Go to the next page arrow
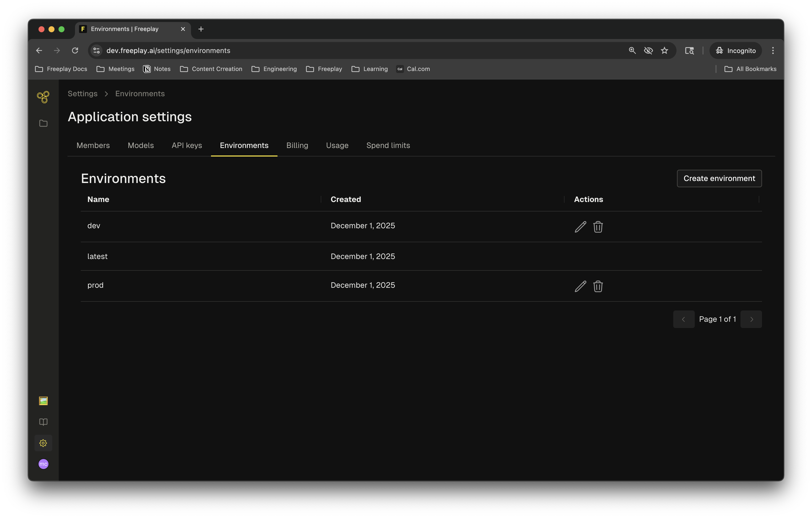Screen dimensions: 812x518 click(x=751, y=319)
